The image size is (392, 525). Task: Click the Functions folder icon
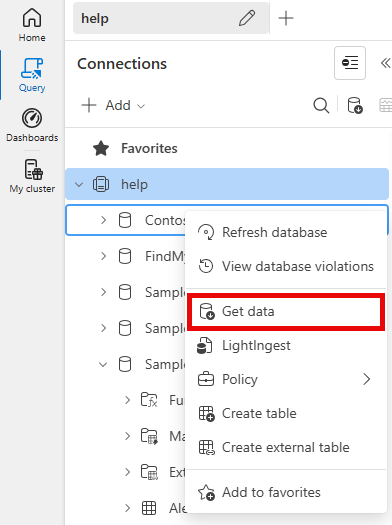click(x=149, y=400)
